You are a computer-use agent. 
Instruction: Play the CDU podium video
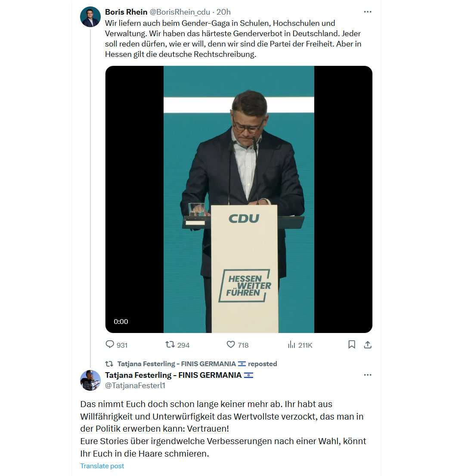(x=239, y=199)
